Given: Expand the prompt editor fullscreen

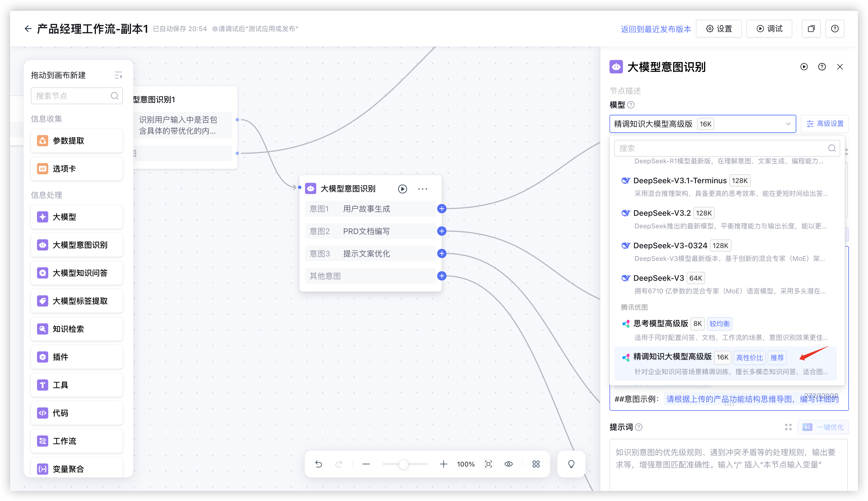Looking at the screenshot, I should click(x=788, y=427).
